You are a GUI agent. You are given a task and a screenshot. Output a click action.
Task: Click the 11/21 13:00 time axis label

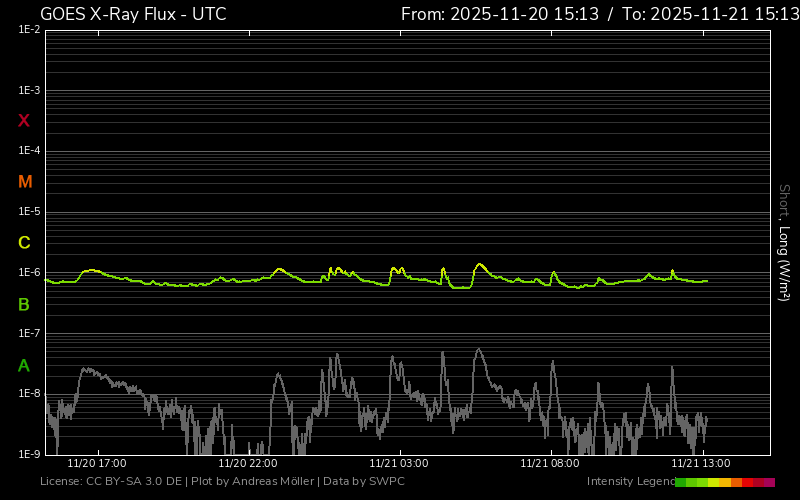coord(700,464)
